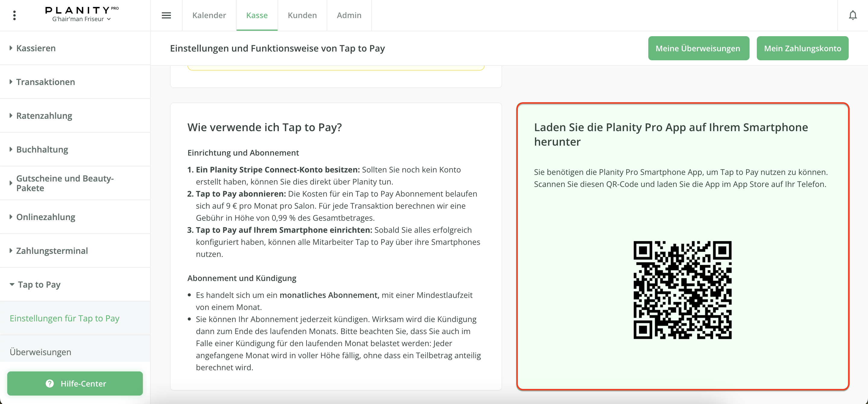Click the three-dot vertical options icon
The height and width of the screenshot is (404, 868).
pyautogui.click(x=14, y=15)
